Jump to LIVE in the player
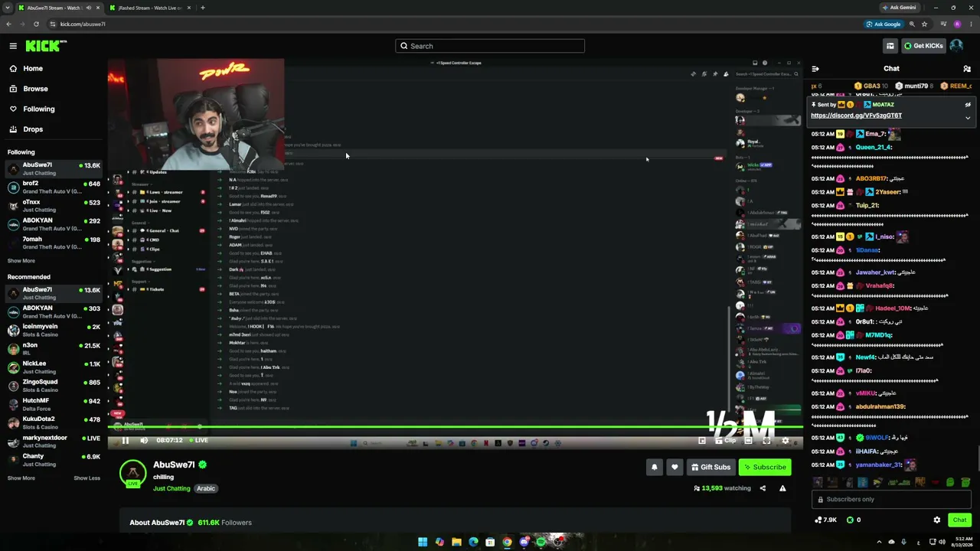This screenshot has width=980, height=551. (198, 440)
